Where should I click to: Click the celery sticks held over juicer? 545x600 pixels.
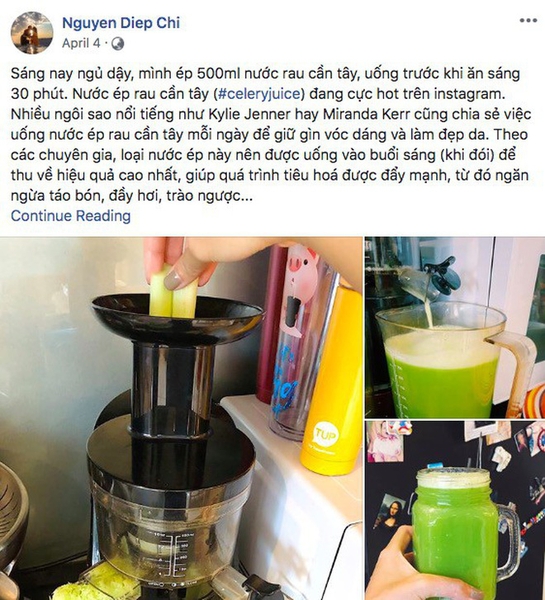(173, 292)
